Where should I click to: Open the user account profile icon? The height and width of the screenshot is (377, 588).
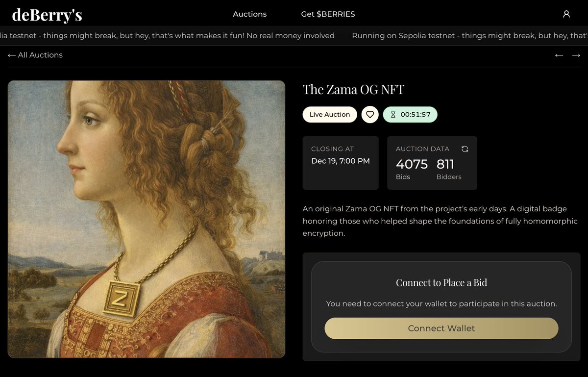coord(566,14)
